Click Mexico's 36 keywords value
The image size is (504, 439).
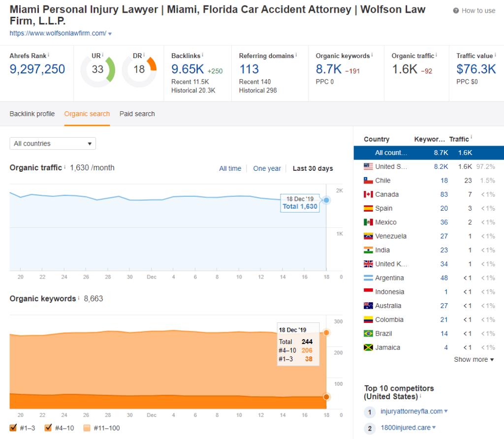click(444, 222)
